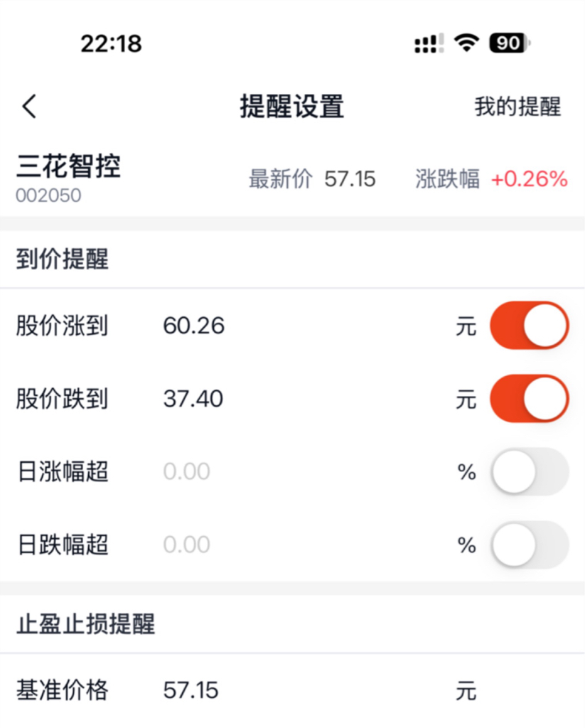This screenshot has height=728, width=585.
Task: Tap the 日跌幅超 empty percentage field
Action: (x=187, y=545)
